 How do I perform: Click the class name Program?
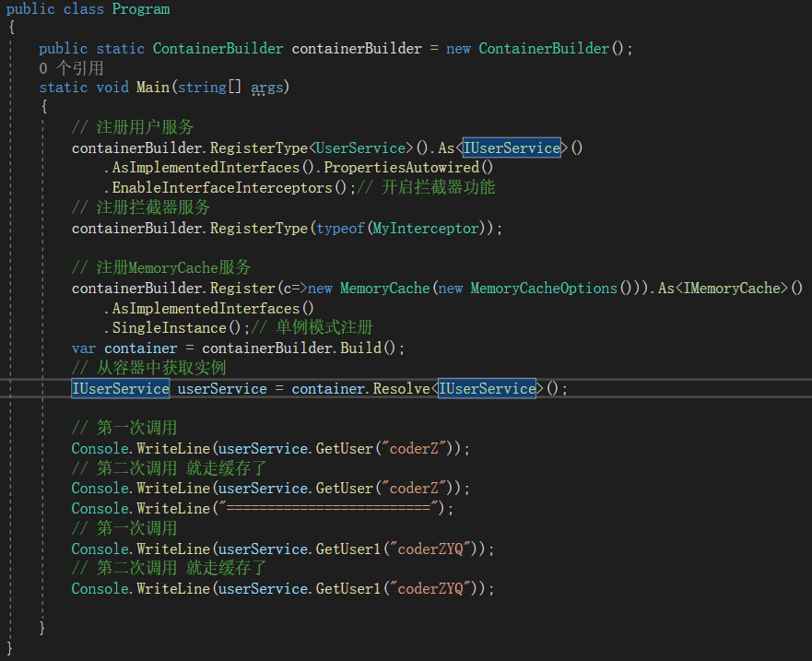pos(141,9)
